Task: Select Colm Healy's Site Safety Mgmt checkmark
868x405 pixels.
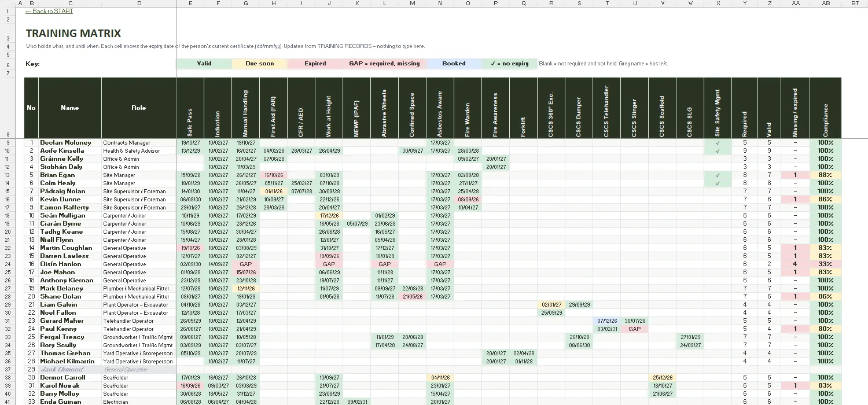Action: coord(718,183)
